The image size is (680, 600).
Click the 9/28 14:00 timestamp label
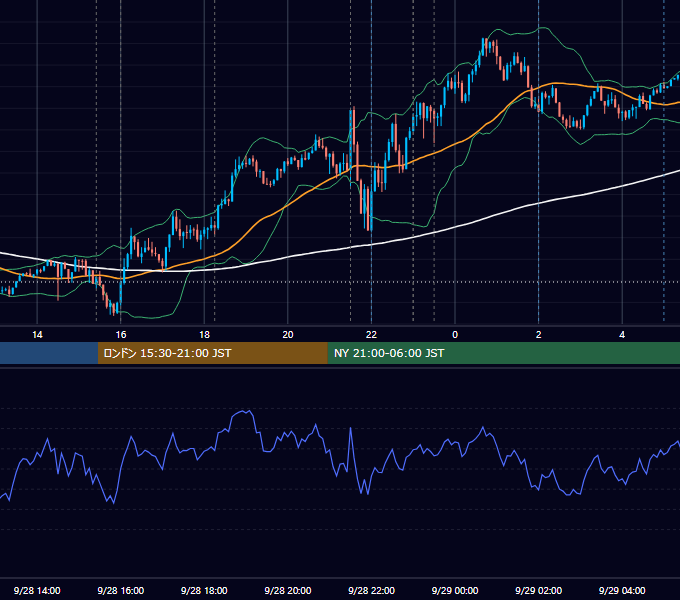pyautogui.click(x=37, y=590)
